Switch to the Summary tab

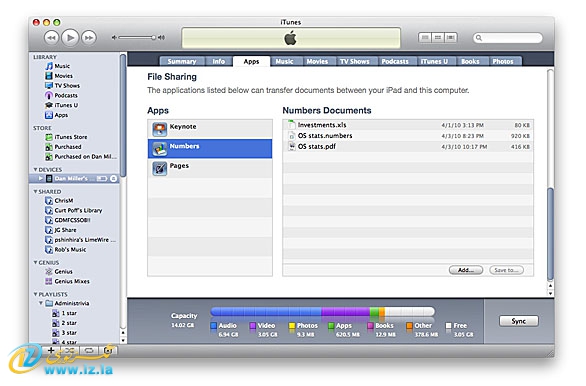pos(182,61)
